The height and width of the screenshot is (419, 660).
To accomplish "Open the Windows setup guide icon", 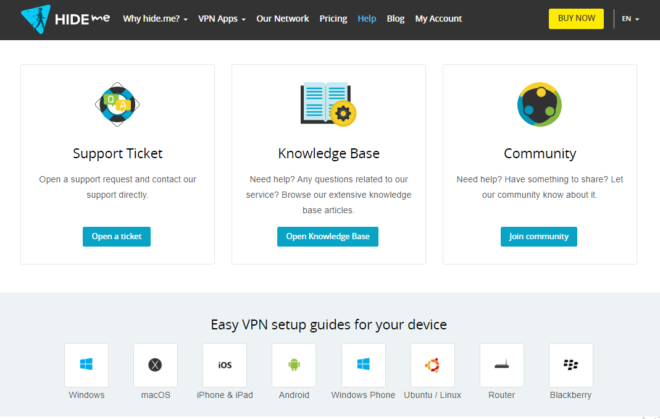I will pyautogui.click(x=86, y=365).
